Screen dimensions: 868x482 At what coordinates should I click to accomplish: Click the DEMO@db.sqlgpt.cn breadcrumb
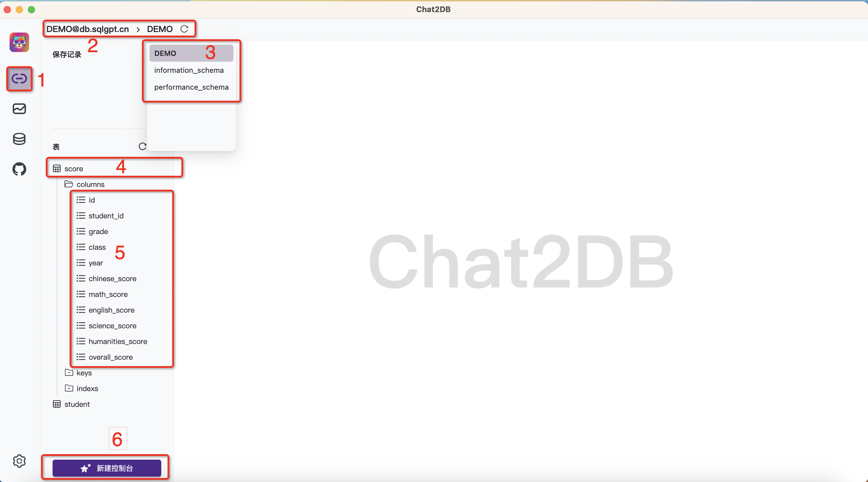coord(87,29)
